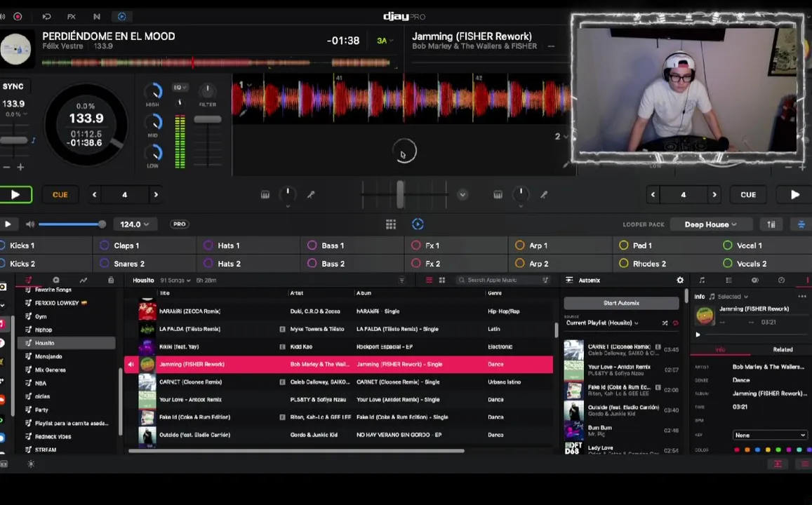Open the 124.0 tempo dropdown
Viewport: 812px width, 505px height.
tap(134, 224)
